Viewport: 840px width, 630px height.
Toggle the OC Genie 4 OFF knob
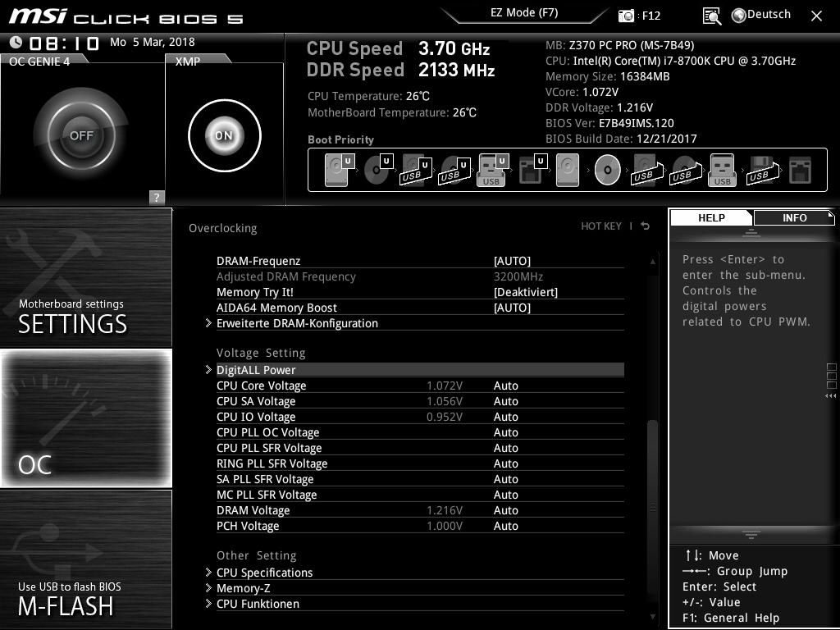81,135
